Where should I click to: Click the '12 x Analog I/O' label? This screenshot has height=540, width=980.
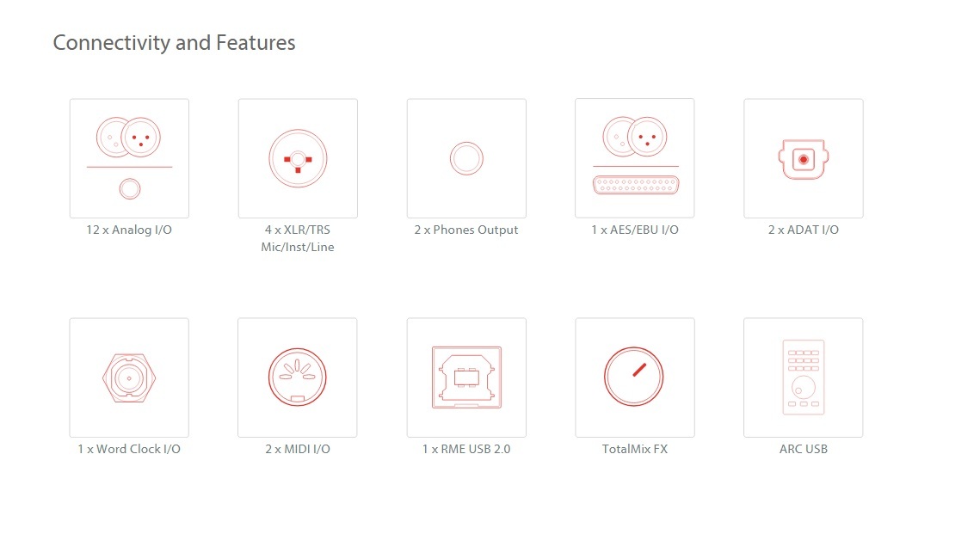pos(129,230)
